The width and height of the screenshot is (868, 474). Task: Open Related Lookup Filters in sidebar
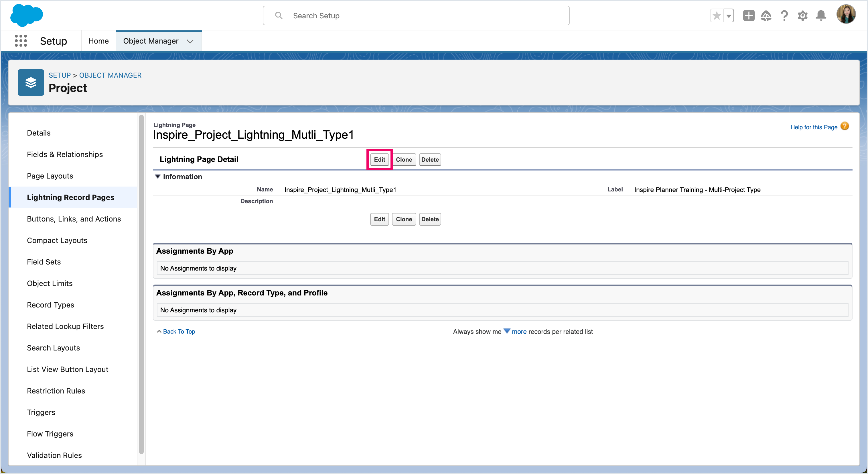click(x=65, y=327)
